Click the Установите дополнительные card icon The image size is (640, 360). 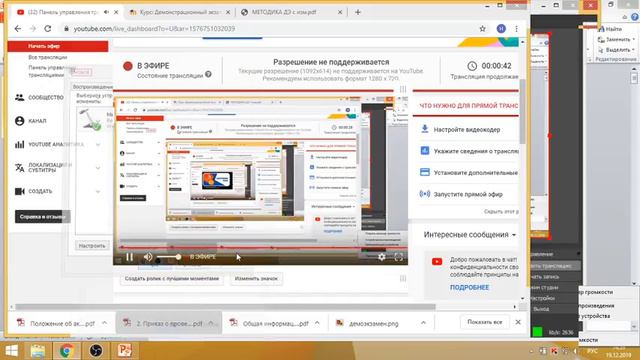click(x=424, y=172)
